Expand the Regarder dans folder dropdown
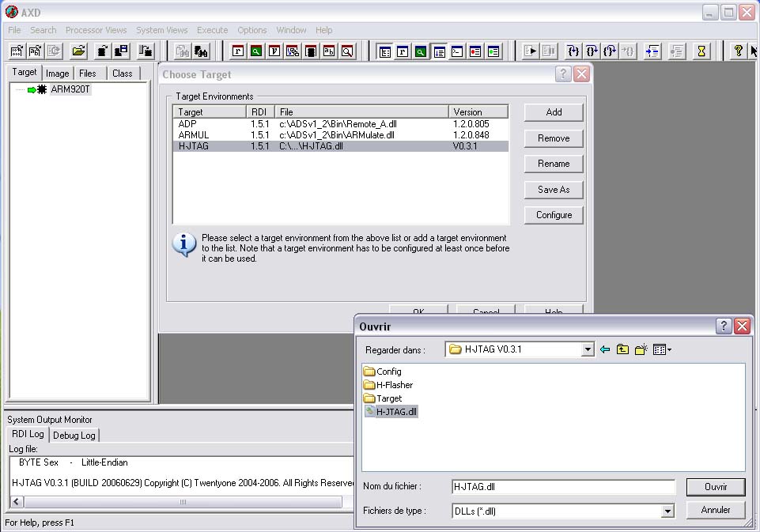 (587, 349)
